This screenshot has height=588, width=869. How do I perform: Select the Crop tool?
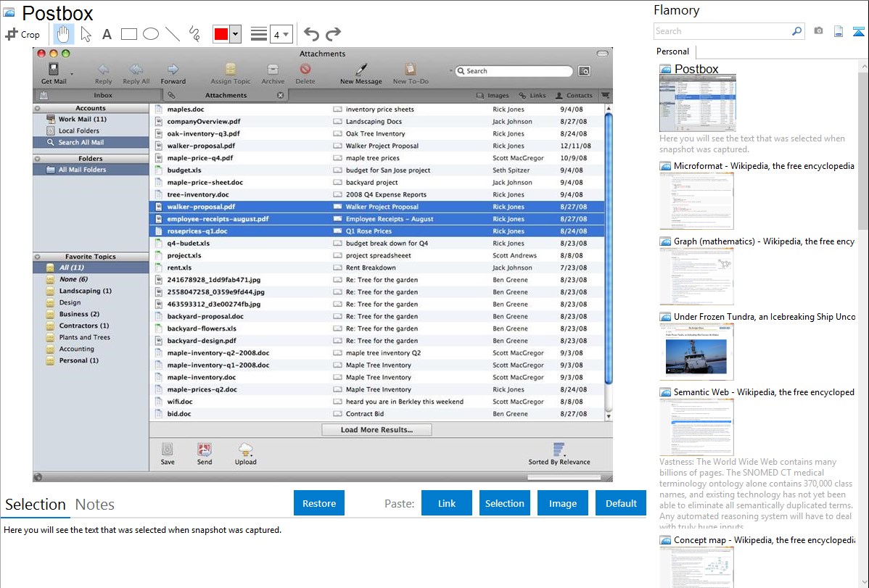[x=22, y=34]
